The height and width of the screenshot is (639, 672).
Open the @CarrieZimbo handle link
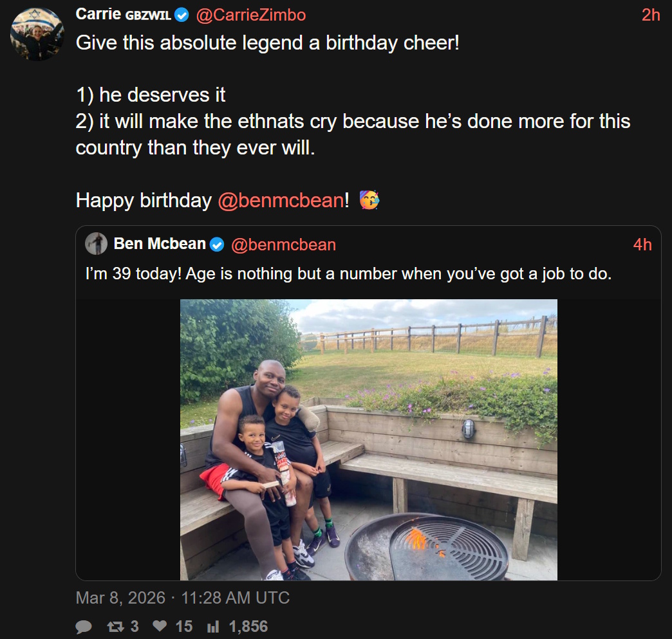[250, 15]
